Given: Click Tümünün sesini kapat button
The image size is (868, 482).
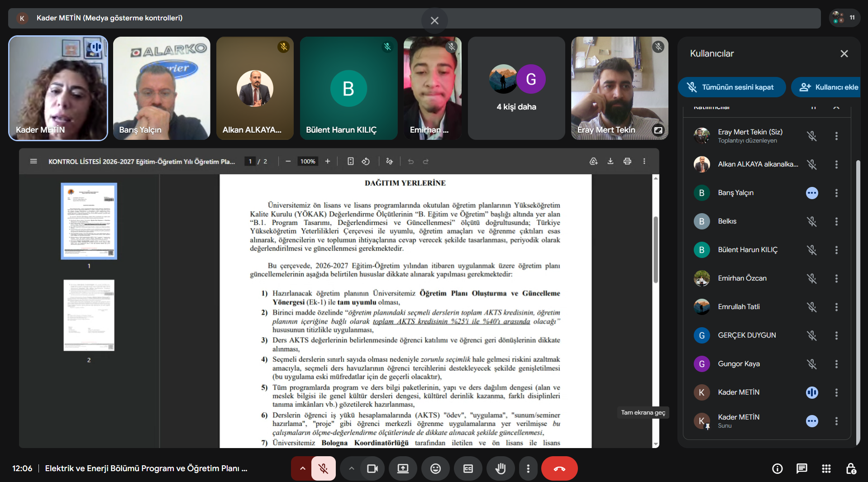Looking at the screenshot, I should (731, 87).
